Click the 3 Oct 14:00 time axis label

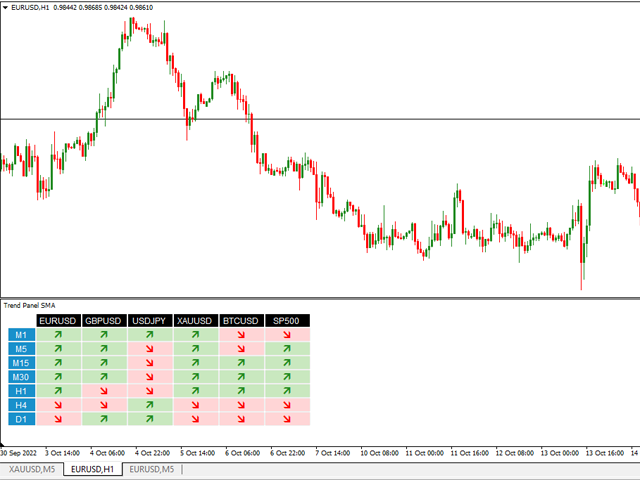62,453
